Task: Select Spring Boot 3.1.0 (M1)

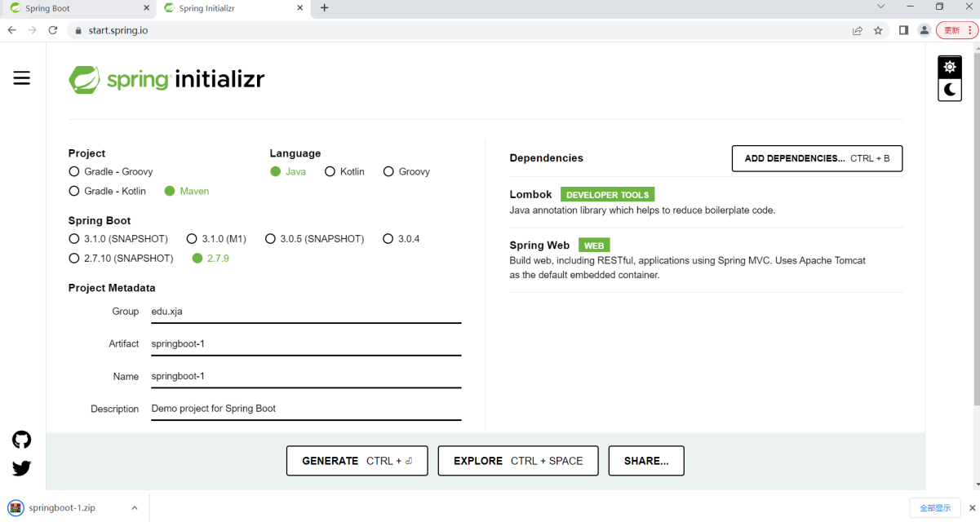Action: pos(216,239)
